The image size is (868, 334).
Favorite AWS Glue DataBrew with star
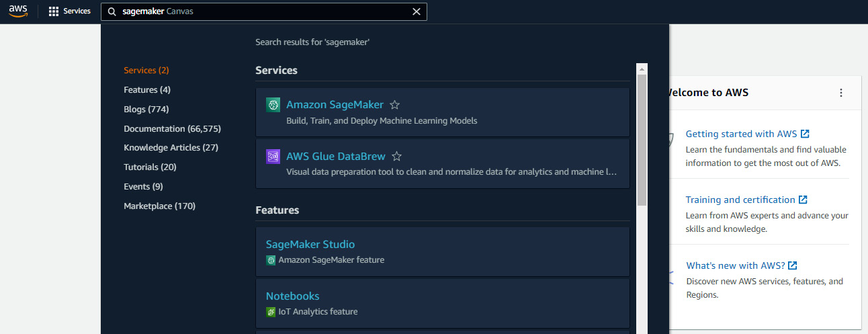pyautogui.click(x=396, y=157)
